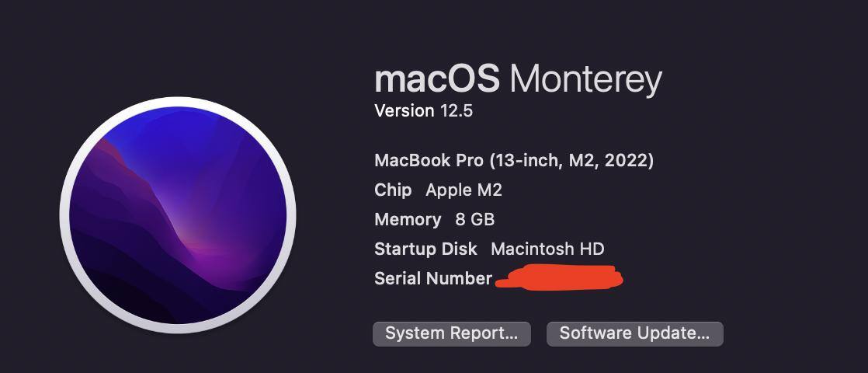Image resolution: width=868 pixels, height=373 pixels.
Task: Click the macOS Monterey wallpaper logo
Action: [178, 215]
